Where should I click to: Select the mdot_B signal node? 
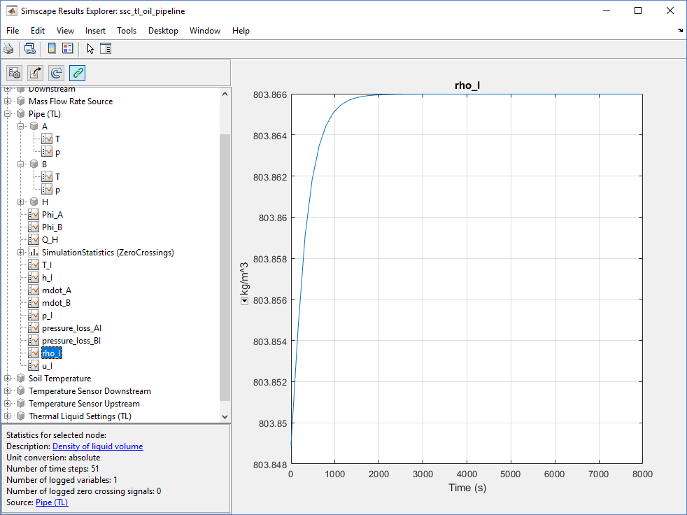pyautogui.click(x=56, y=303)
